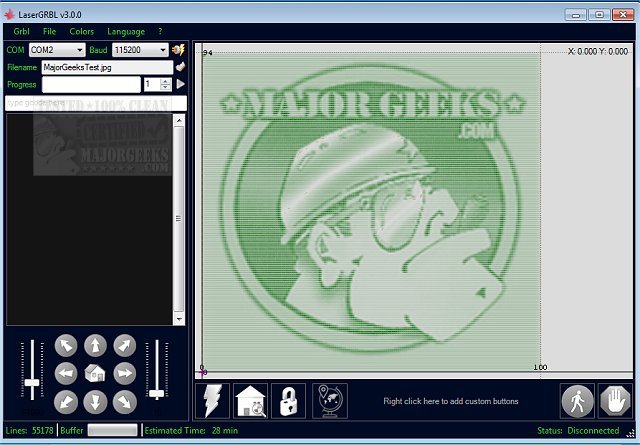Open the ? help menu
The image size is (640, 445).
[x=160, y=31]
